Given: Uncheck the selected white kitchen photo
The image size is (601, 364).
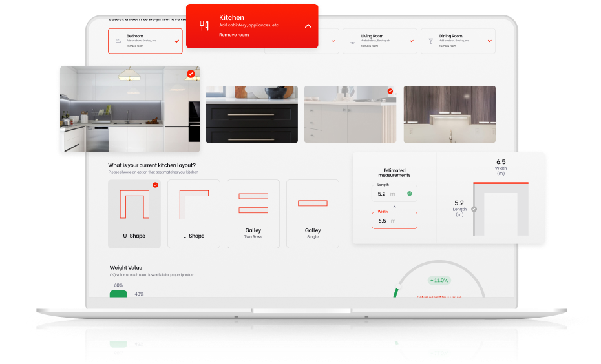Looking at the screenshot, I should click(x=191, y=74).
